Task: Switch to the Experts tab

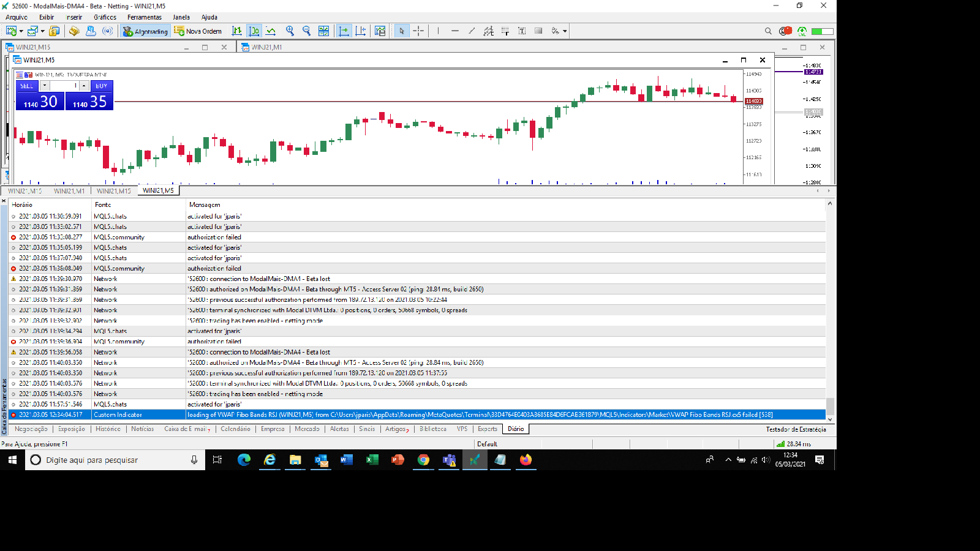Action: pos(488,429)
